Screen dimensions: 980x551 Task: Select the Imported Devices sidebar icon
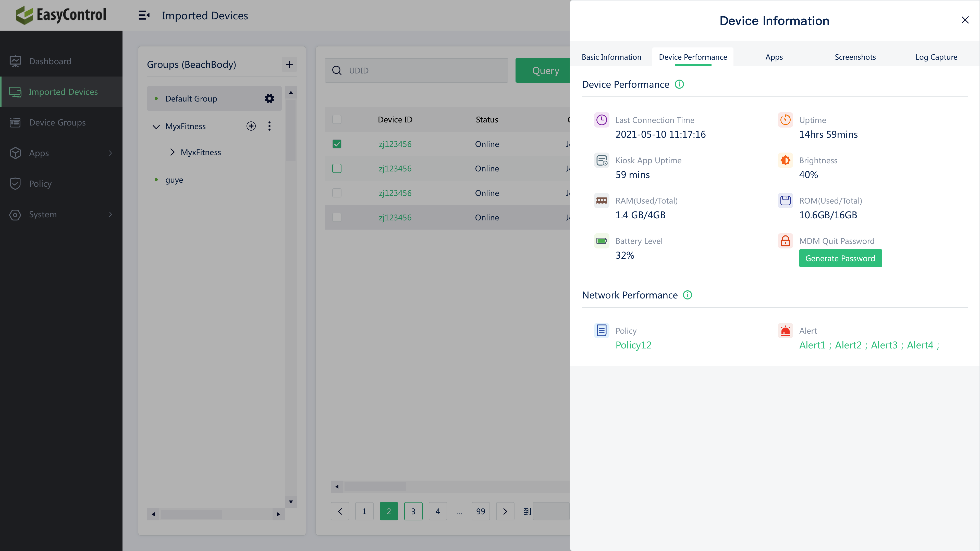pos(15,92)
